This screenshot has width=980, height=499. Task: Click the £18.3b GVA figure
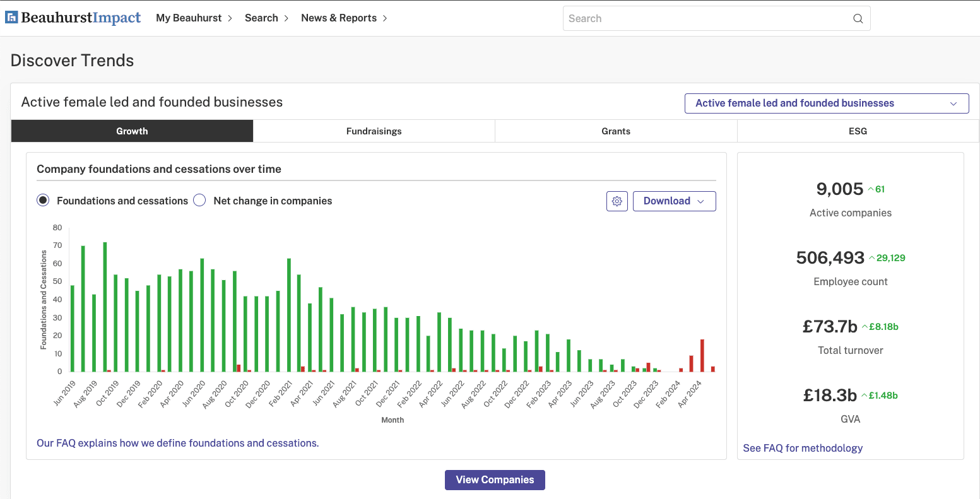pyautogui.click(x=830, y=395)
